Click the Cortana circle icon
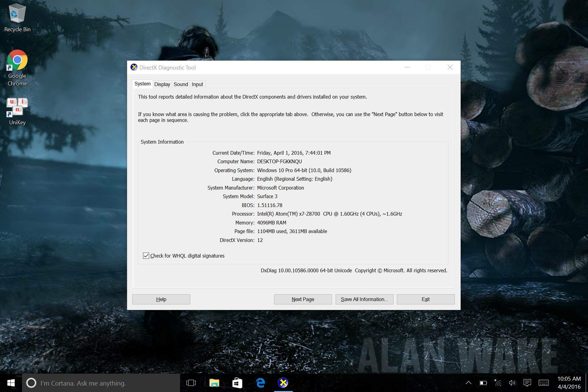This screenshot has width=588, height=392. (x=31, y=383)
